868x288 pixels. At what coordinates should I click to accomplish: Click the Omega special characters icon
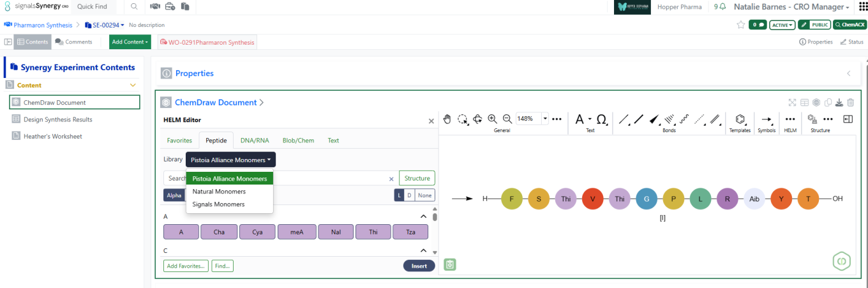coord(601,119)
